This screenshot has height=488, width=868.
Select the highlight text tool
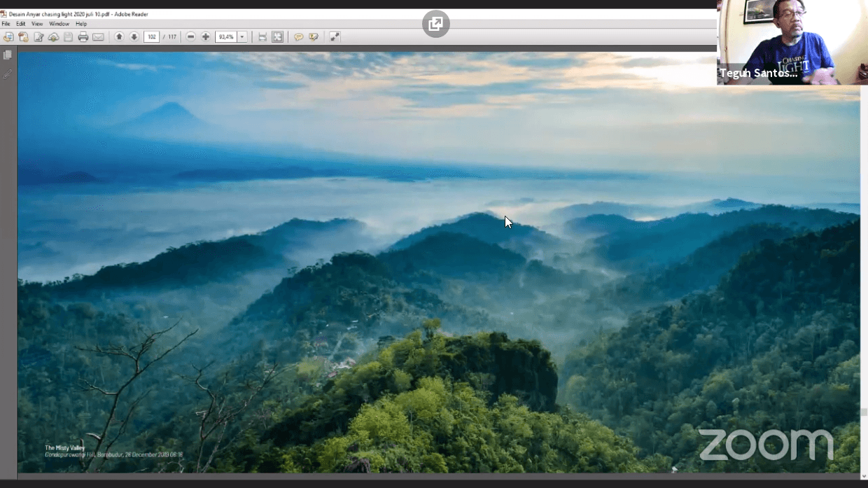click(x=314, y=37)
